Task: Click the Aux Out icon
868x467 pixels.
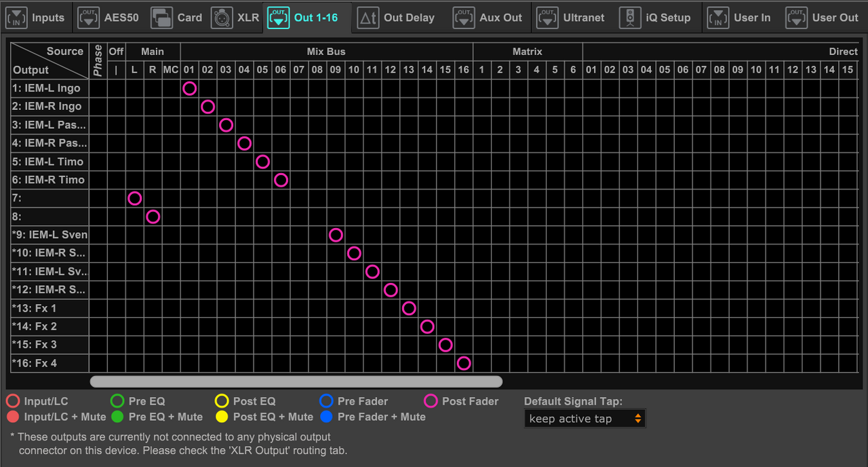Action: [x=464, y=18]
